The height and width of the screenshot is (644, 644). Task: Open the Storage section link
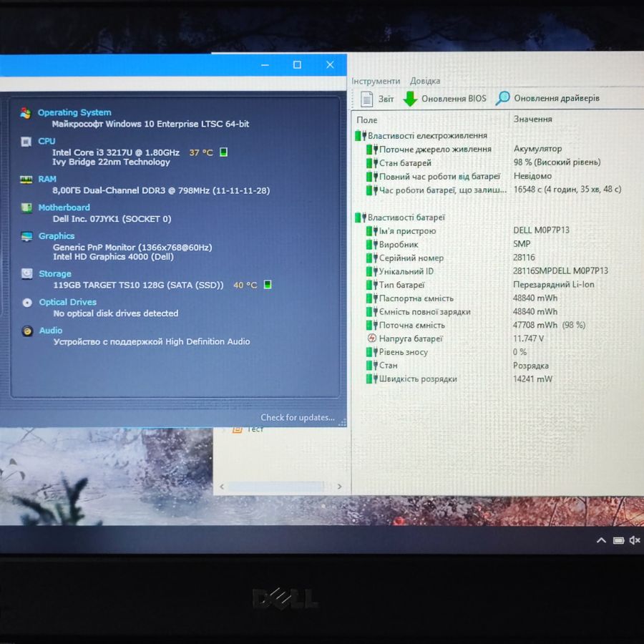(55, 273)
